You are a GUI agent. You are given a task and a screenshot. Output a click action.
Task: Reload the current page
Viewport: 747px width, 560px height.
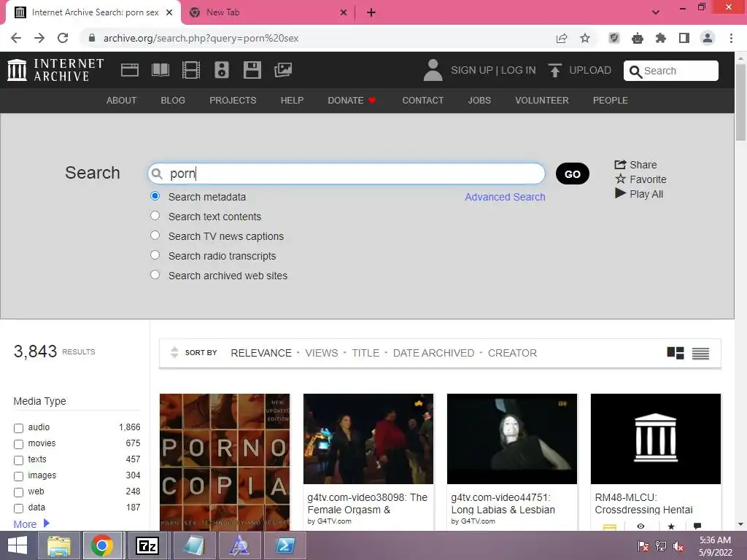pos(63,38)
